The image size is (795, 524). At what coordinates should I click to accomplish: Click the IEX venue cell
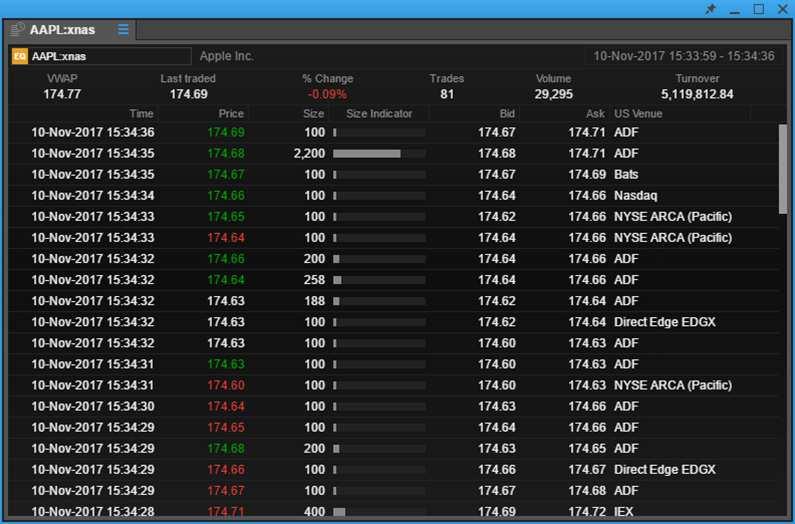(x=624, y=512)
